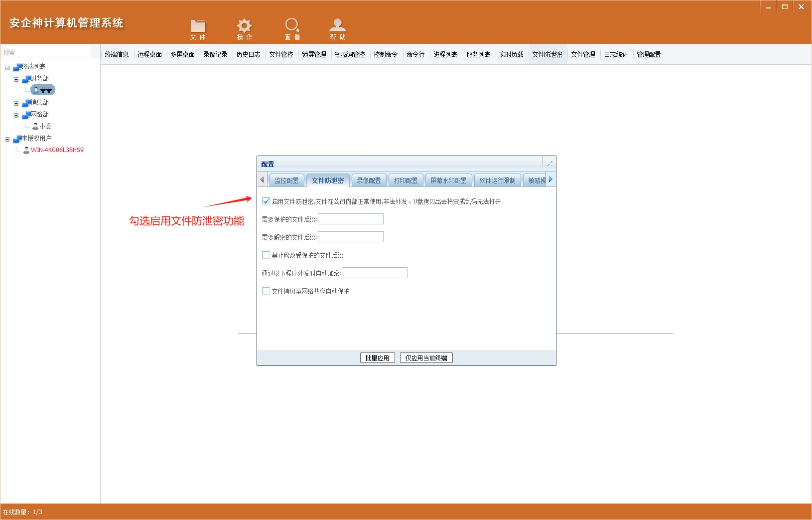812x520 pixels.
Task: Focus the 需要保护的文件后缀 input field
Action: 351,219
